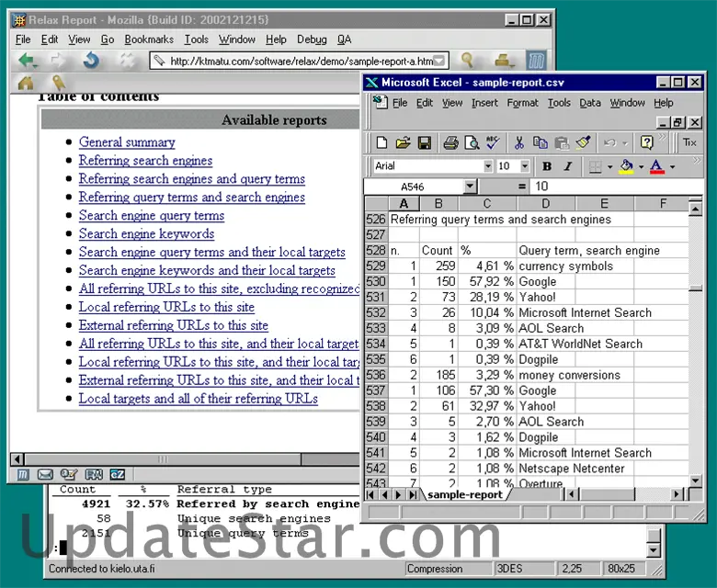Click the New workbook icon in Excel
The image size is (717, 588).
tap(381, 143)
